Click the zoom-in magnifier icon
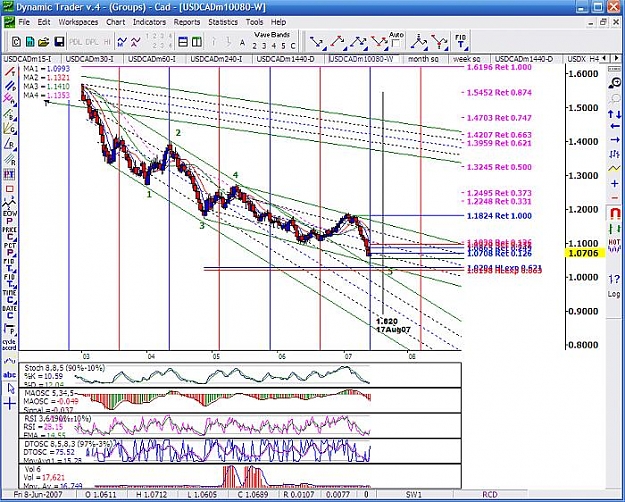 [615, 83]
